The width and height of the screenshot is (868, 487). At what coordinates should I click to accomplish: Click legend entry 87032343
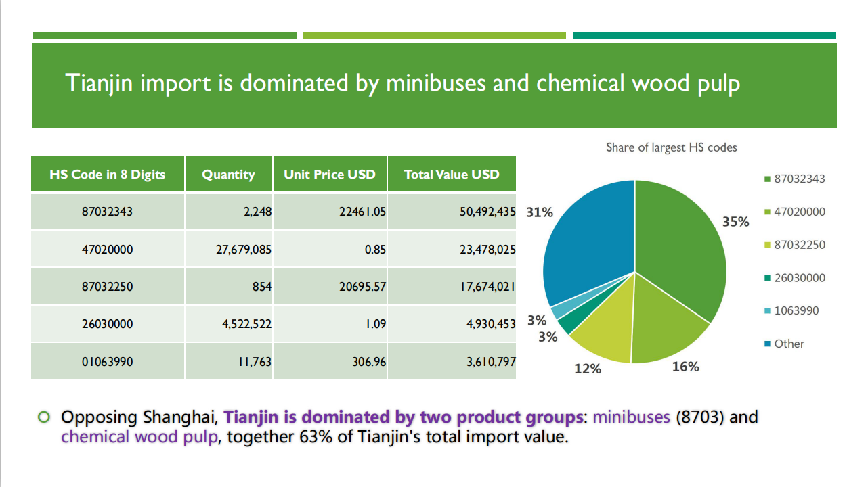[795, 179]
